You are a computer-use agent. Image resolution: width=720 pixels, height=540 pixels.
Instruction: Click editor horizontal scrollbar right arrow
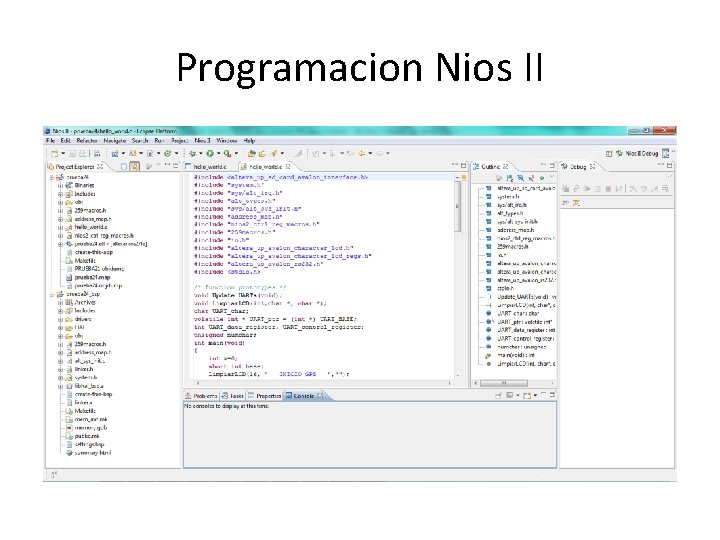[x=450, y=382]
